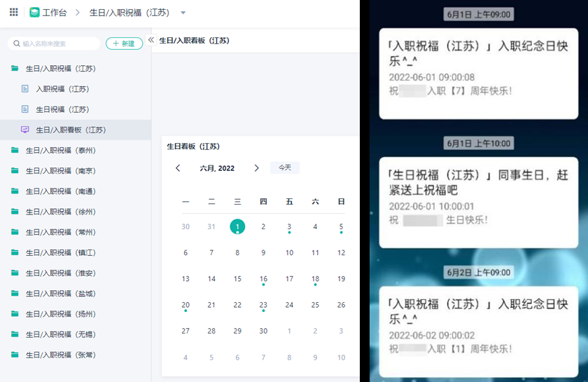Screen dimensions: 588x382
Task: Expand the dropdown arrow beside 生日/入职祝福（江苏）
Action: click(x=183, y=13)
